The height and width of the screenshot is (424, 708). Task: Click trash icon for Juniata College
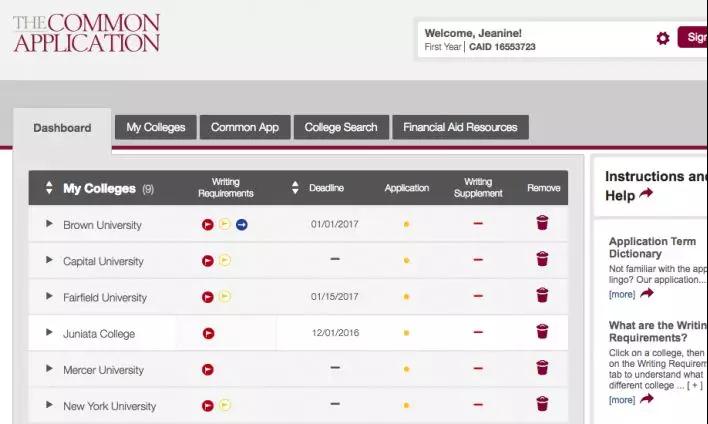(x=542, y=332)
